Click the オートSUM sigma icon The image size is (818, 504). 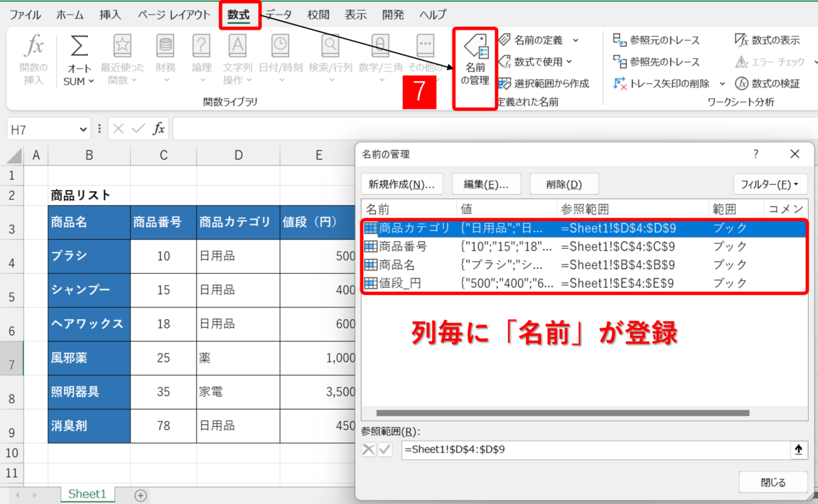79,47
